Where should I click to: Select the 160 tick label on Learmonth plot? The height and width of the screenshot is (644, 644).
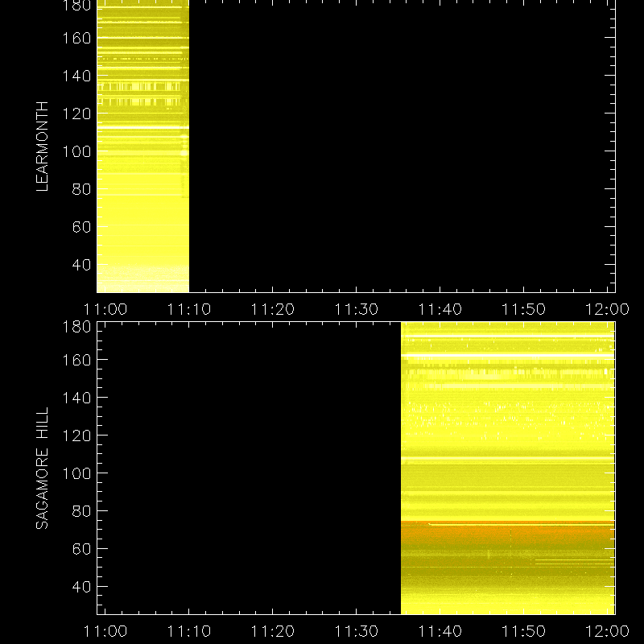click(76, 38)
